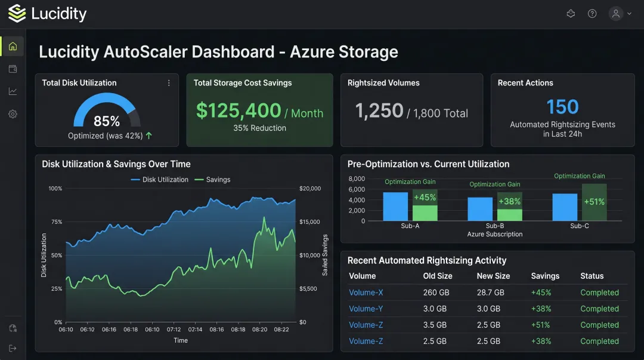
Task: Click Recent Automated Rightsizing Activity heading
Action: coord(427,260)
